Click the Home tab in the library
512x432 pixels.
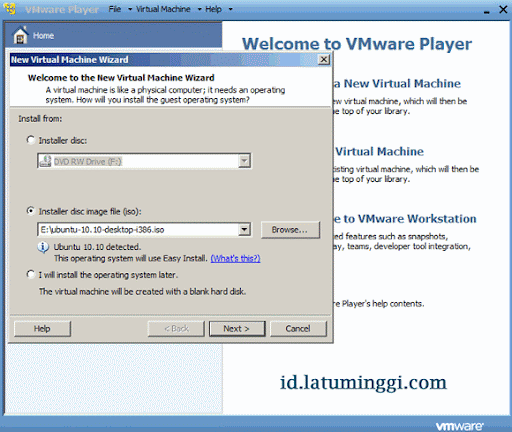(113, 35)
